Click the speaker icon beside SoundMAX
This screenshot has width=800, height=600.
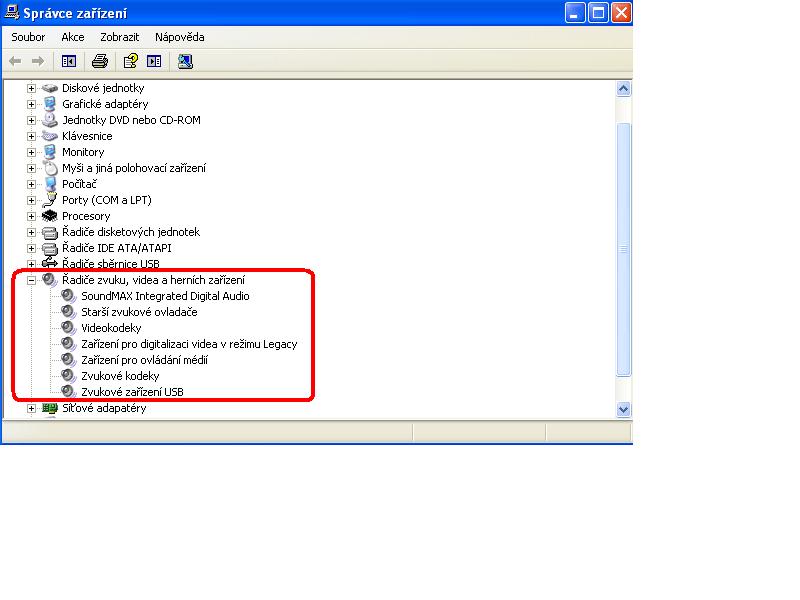(x=68, y=296)
